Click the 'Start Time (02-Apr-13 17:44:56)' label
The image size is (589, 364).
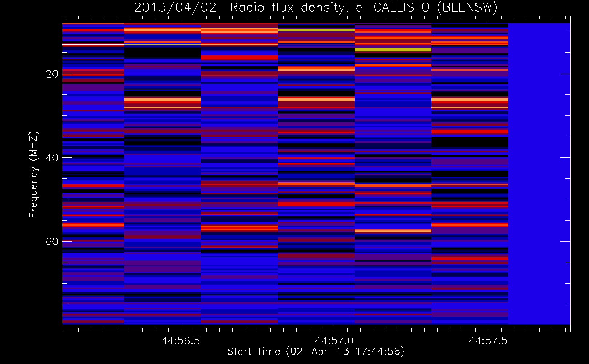click(316, 352)
